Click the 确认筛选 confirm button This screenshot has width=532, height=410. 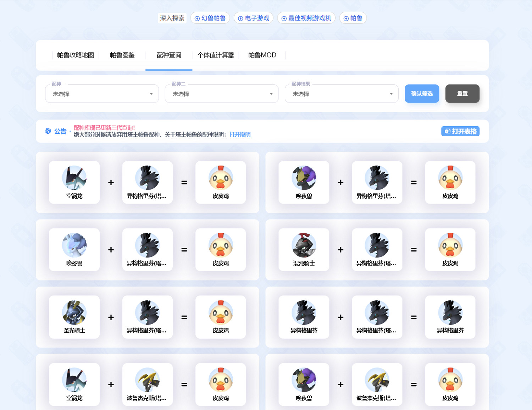click(422, 94)
